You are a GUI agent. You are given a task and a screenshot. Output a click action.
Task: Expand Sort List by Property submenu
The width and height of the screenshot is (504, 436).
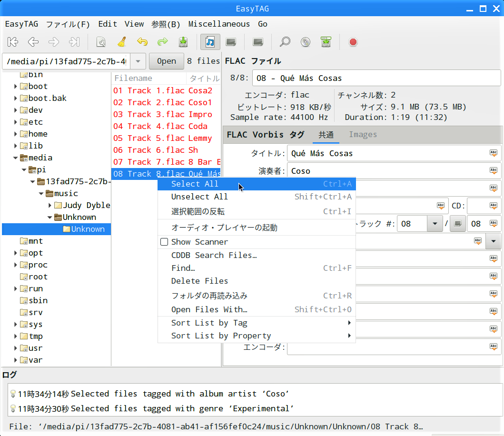pyautogui.click(x=257, y=336)
